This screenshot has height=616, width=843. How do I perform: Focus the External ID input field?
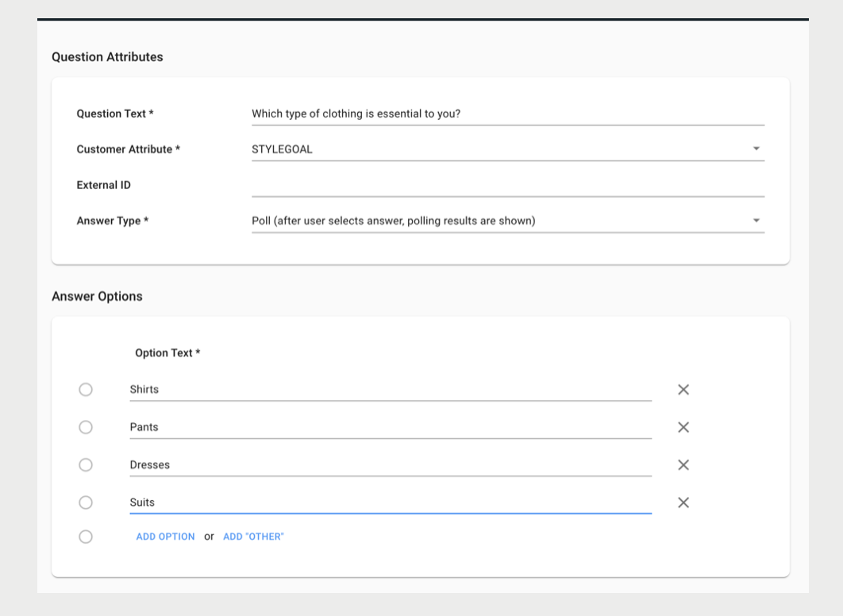pyautogui.click(x=508, y=186)
